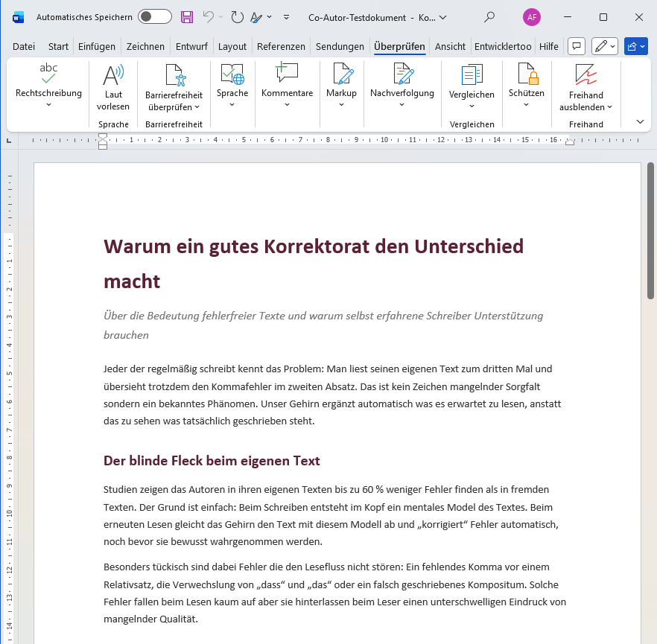Open the Sprache language tool

coord(232,80)
